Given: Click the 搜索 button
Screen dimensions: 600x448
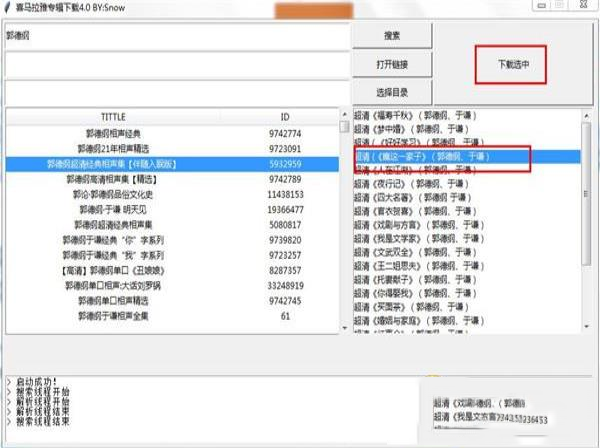Looking at the screenshot, I should tap(392, 36).
